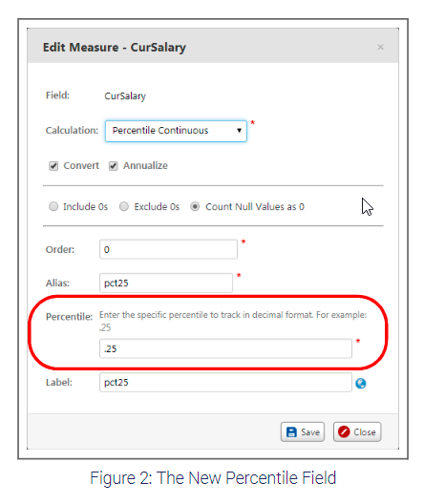Image resolution: width=424 pixels, height=504 pixels.
Task: Select the Include 0s radio button
Action: (x=53, y=206)
